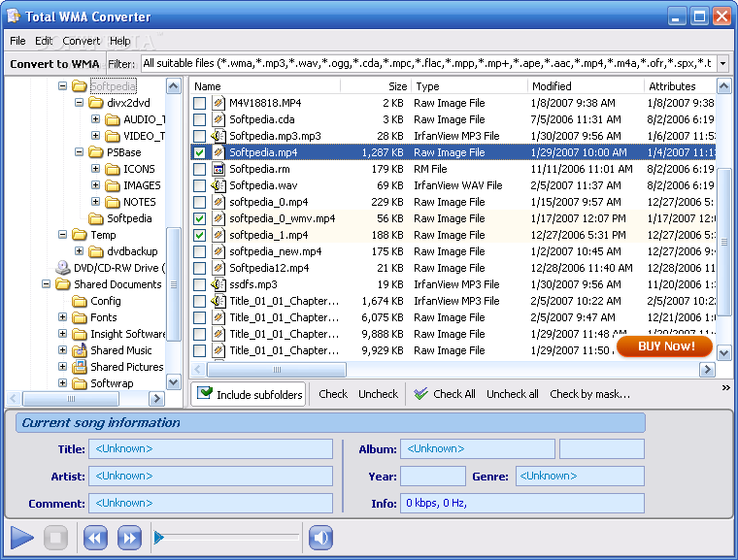
Task: Open the file Filter dropdown
Action: [x=722, y=63]
